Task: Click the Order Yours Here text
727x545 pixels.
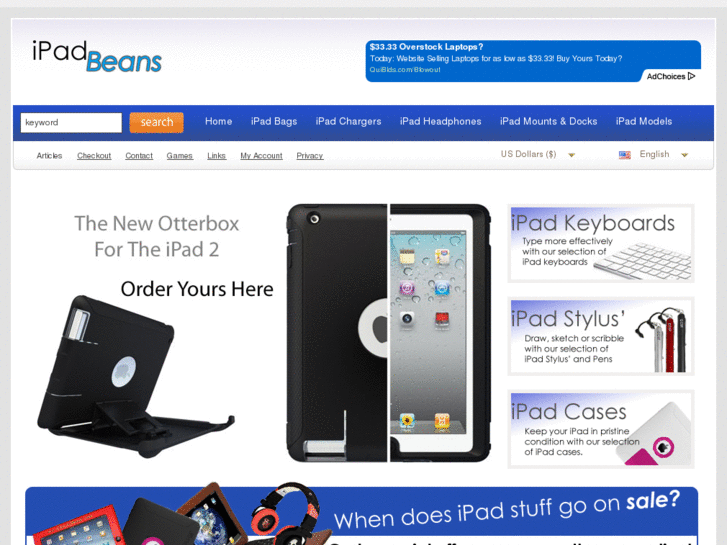Action: (x=197, y=289)
